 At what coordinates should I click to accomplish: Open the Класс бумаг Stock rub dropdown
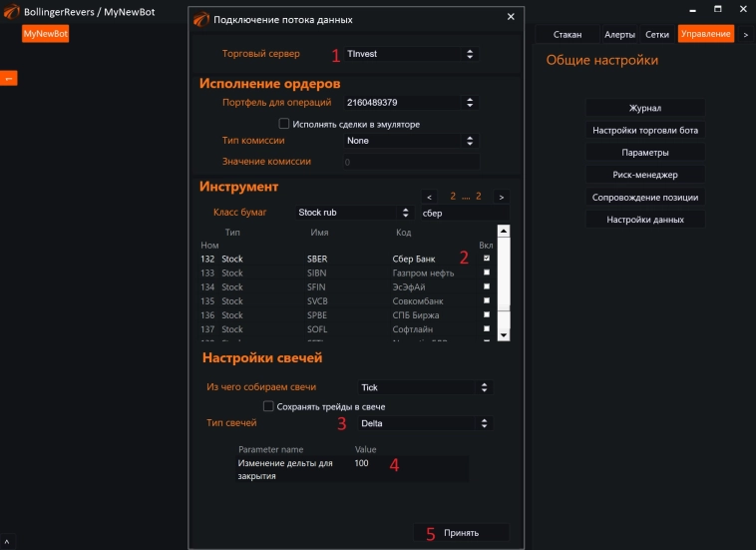click(x=354, y=213)
